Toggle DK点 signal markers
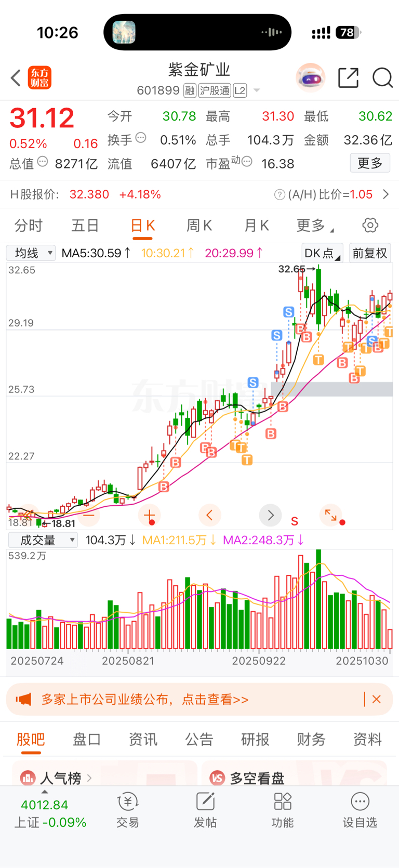Image resolution: width=399 pixels, height=868 pixels. [322, 253]
